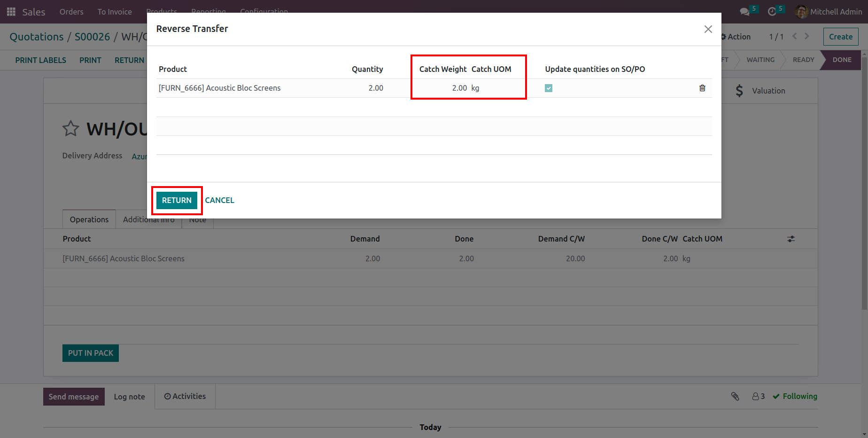This screenshot has width=868, height=438.
Task: Go to previous record arrow
Action: 795,36
